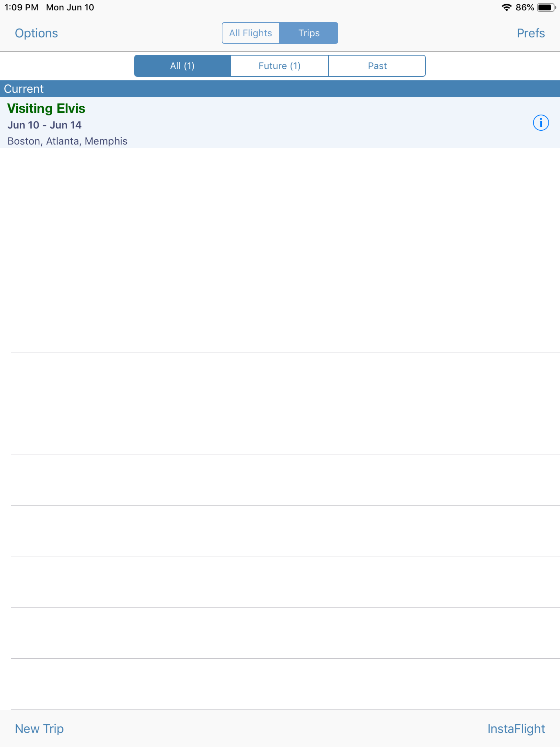Viewport: 560px width, 747px height.
Task: Tap the 1:09 PM clock
Action: coord(21,7)
